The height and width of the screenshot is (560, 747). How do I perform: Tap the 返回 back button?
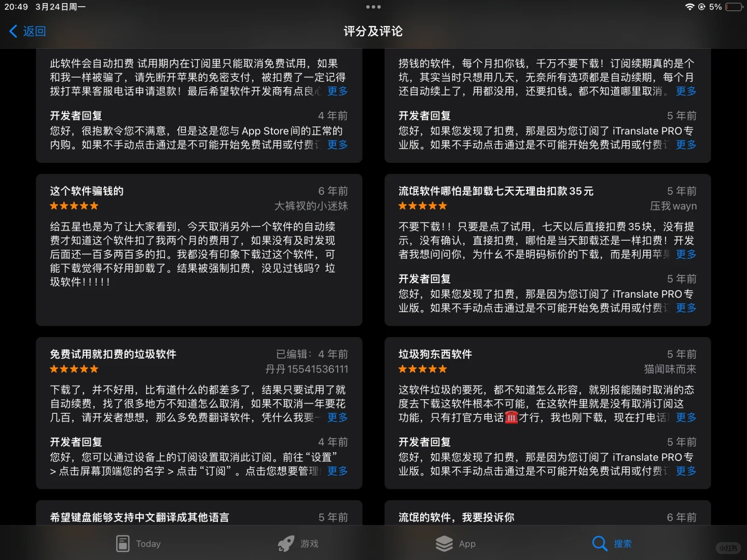[x=26, y=31]
